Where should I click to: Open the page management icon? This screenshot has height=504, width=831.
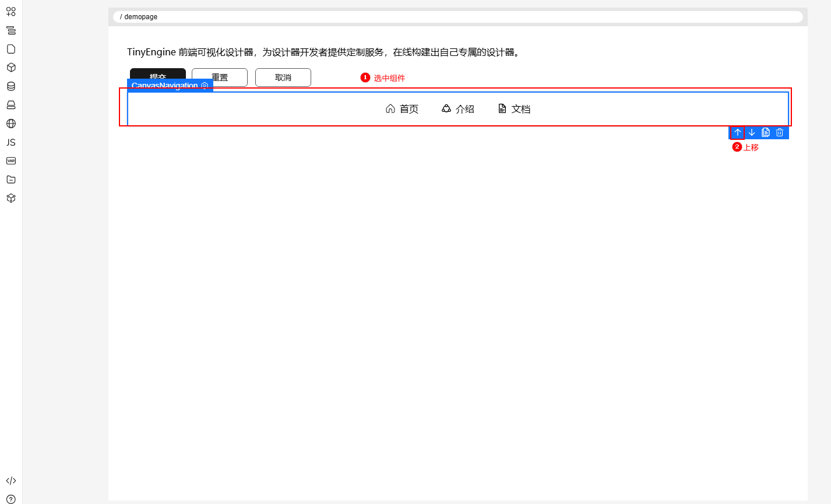[11, 49]
